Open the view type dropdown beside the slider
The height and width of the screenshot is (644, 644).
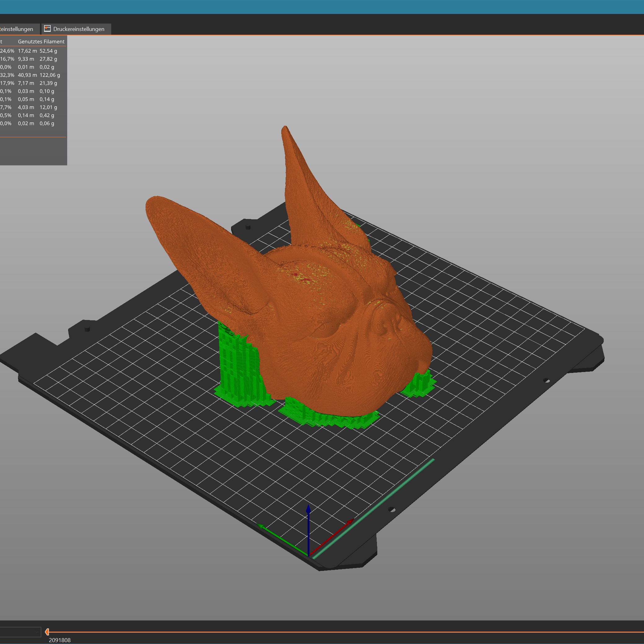pyautogui.click(x=20, y=632)
